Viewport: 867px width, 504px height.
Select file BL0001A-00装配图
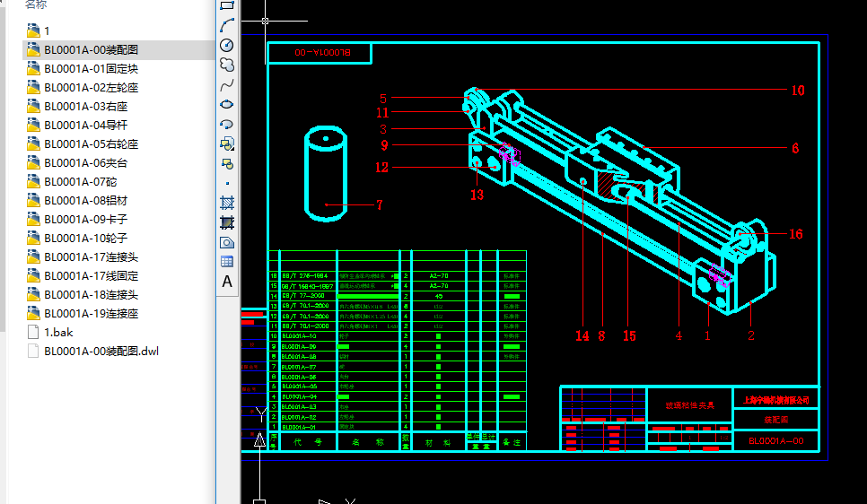92,49
